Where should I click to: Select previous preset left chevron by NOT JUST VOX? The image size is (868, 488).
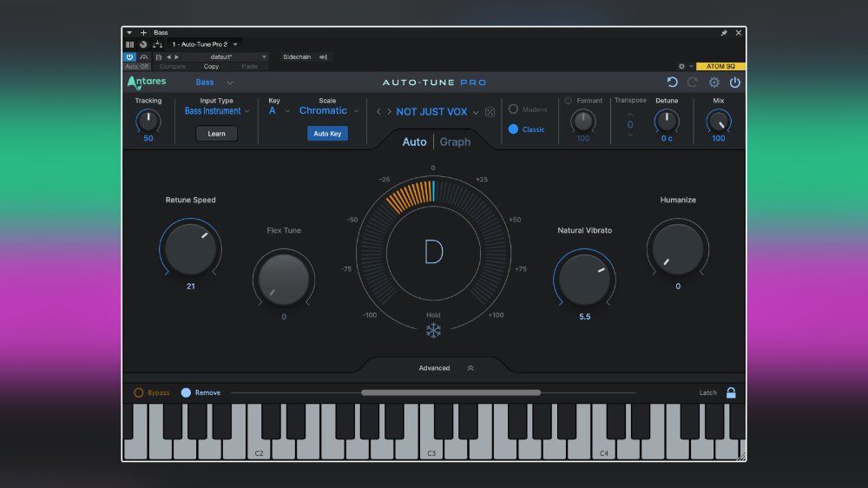click(378, 112)
